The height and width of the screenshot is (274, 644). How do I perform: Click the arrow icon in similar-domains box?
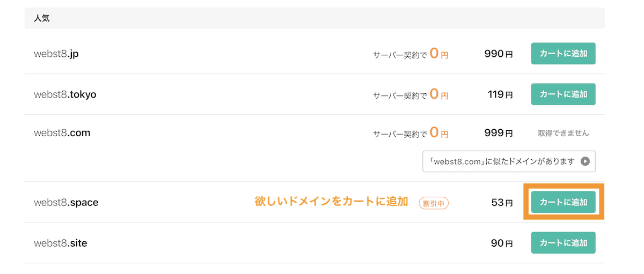[x=586, y=161]
